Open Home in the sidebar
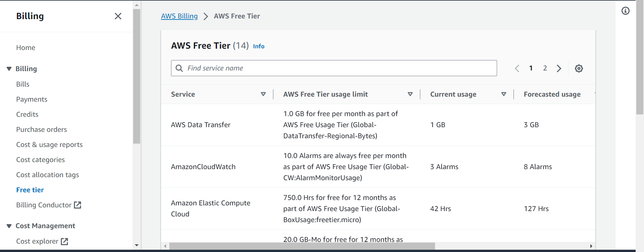 [x=26, y=48]
